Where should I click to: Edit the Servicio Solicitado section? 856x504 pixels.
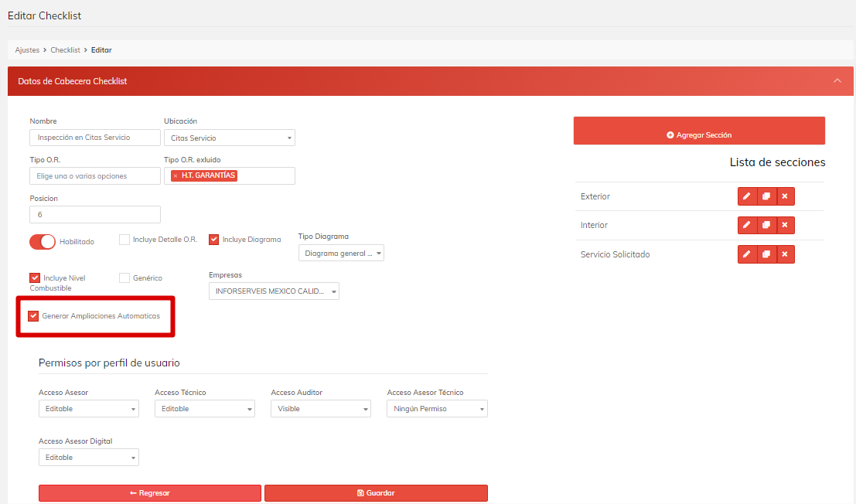pos(747,254)
